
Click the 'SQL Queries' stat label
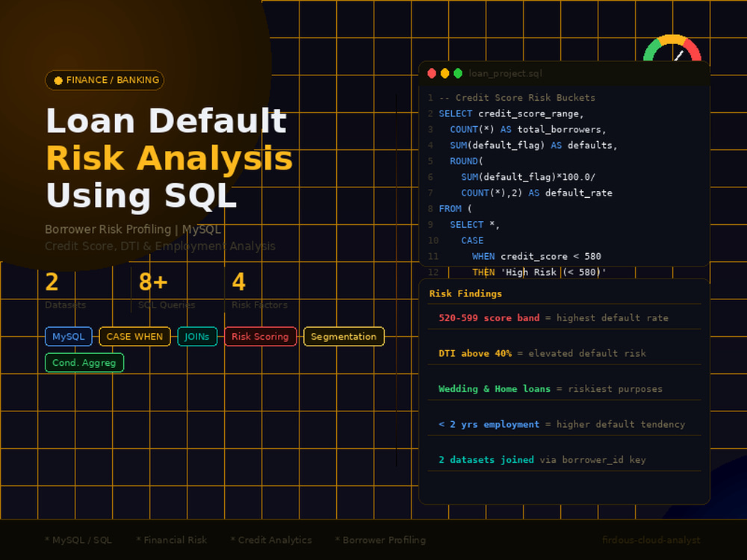tap(167, 305)
